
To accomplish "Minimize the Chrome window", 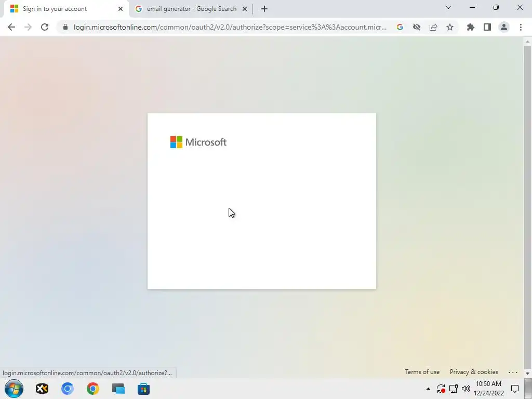I will (472, 7).
